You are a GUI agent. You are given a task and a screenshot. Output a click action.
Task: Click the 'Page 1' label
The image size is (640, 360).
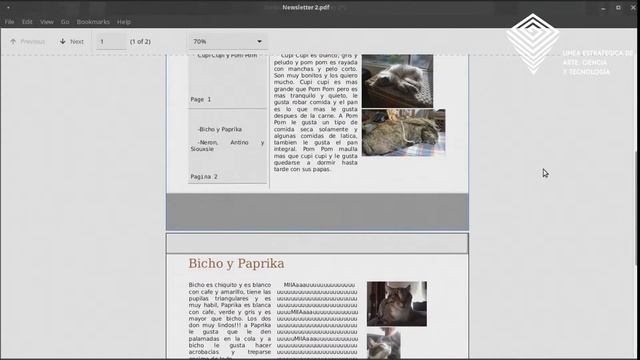coord(201,99)
